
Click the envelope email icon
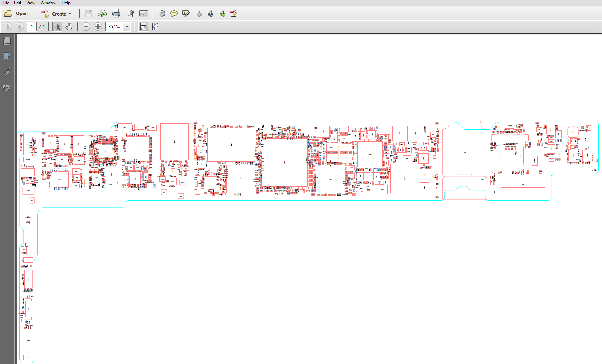tap(144, 14)
